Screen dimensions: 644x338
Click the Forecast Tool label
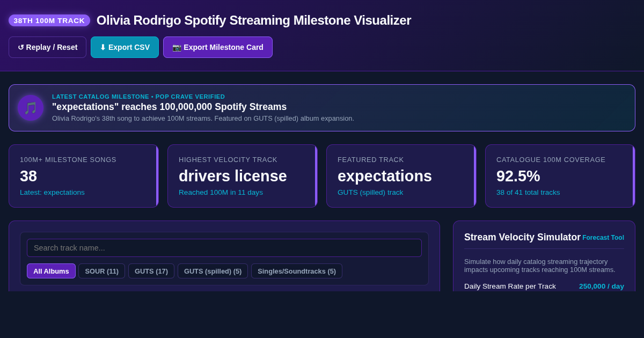(x=603, y=238)
